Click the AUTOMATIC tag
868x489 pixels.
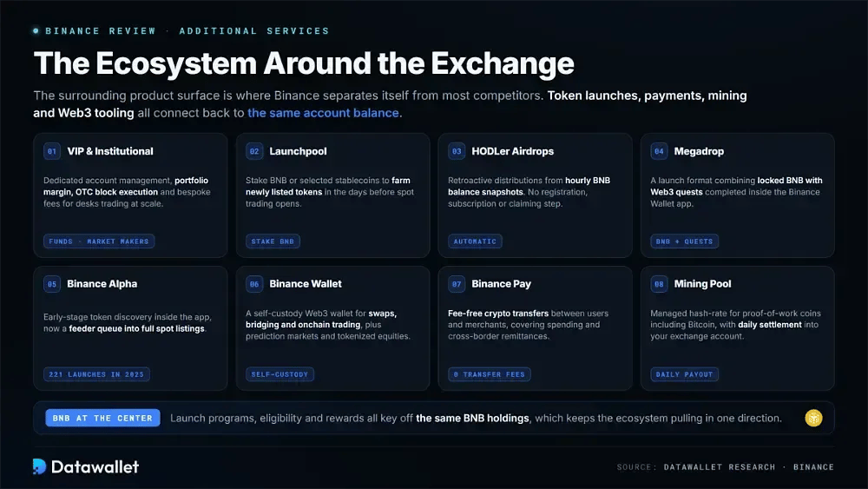pos(475,241)
